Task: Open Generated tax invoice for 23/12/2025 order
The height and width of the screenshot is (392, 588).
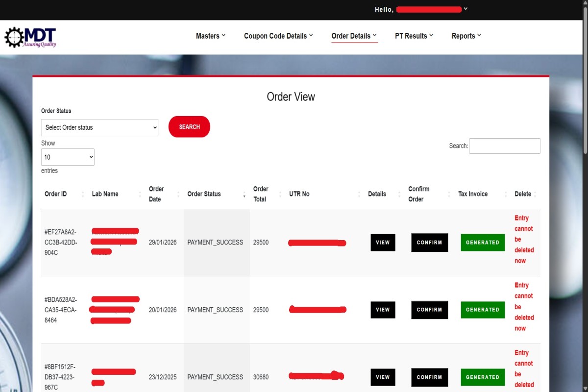Action: (482, 377)
